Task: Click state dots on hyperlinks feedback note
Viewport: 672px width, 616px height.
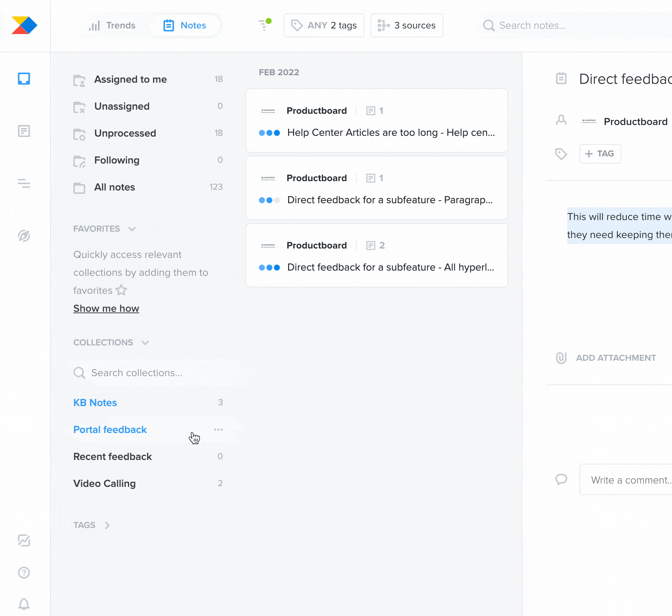Action: click(x=269, y=268)
